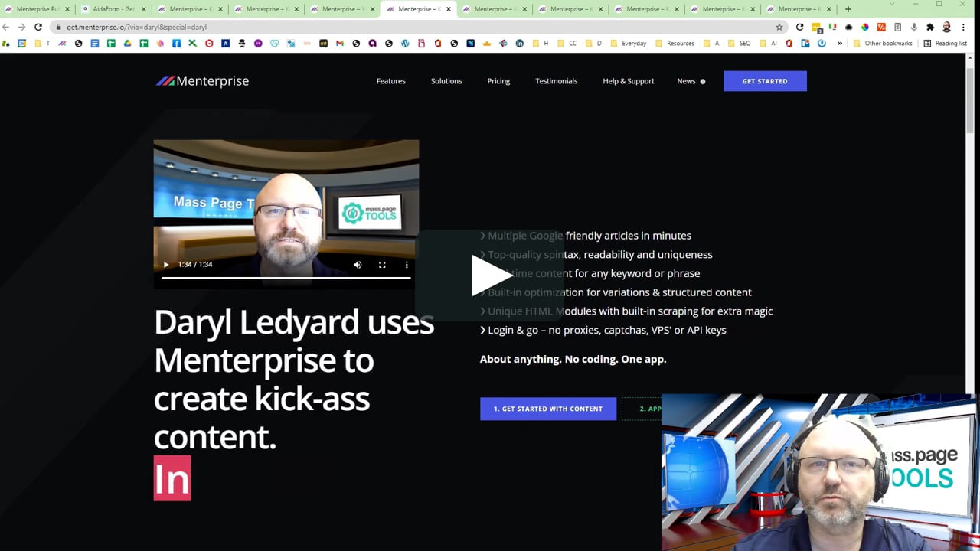
Task: Open Google Drive bookmark icon
Action: (x=127, y=44)
